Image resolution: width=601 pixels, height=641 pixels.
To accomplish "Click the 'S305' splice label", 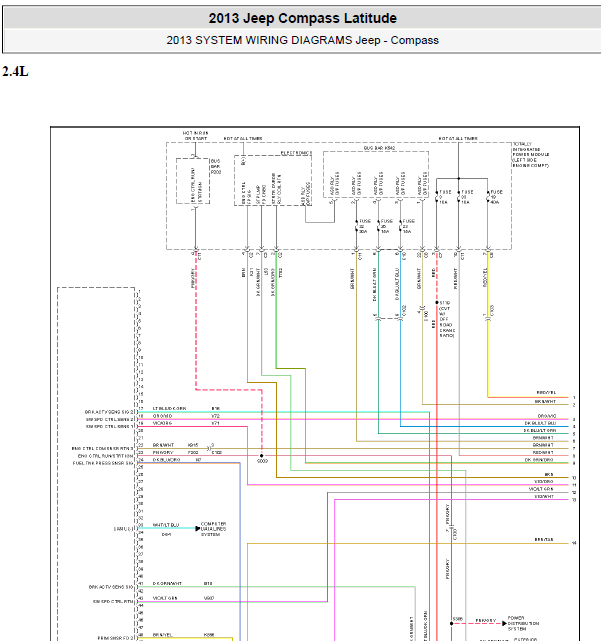I will pos(458,619).
